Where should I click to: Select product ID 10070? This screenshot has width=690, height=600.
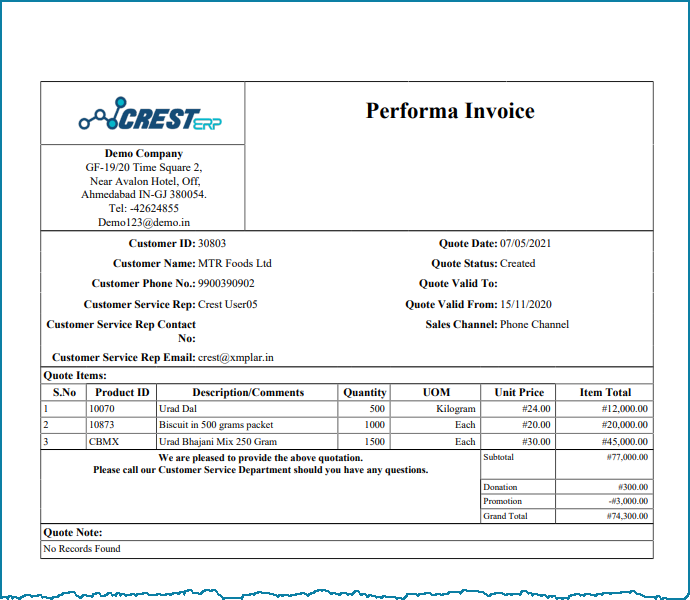102,409
